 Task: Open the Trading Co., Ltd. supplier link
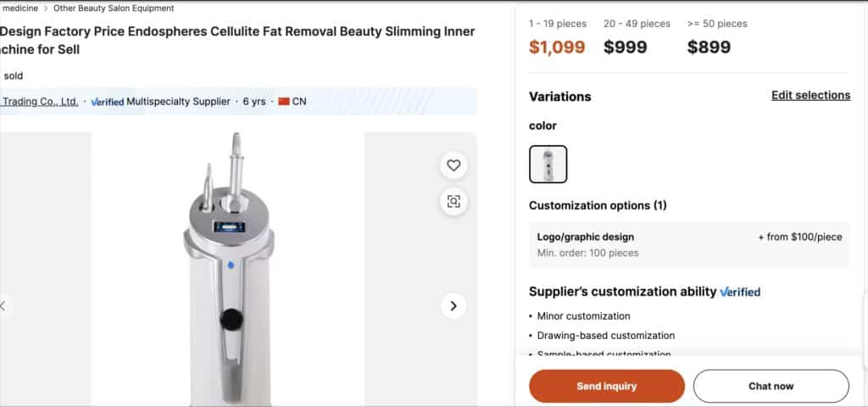[x=39, y=102]
